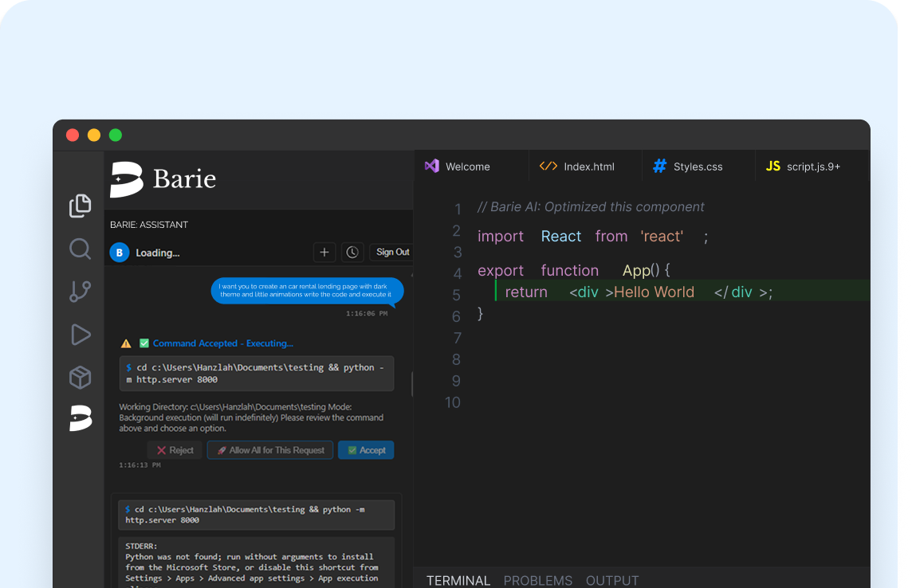The height and width of the screenshot is (588, 912).
Task: Sign Out of the Barie assistant
Action: coord(391,252)
